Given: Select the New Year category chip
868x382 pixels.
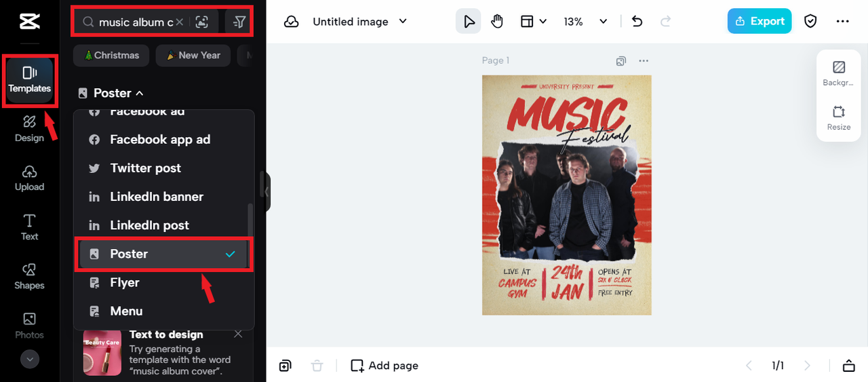Looking at the screenshot, I should [x=193, y=56].
